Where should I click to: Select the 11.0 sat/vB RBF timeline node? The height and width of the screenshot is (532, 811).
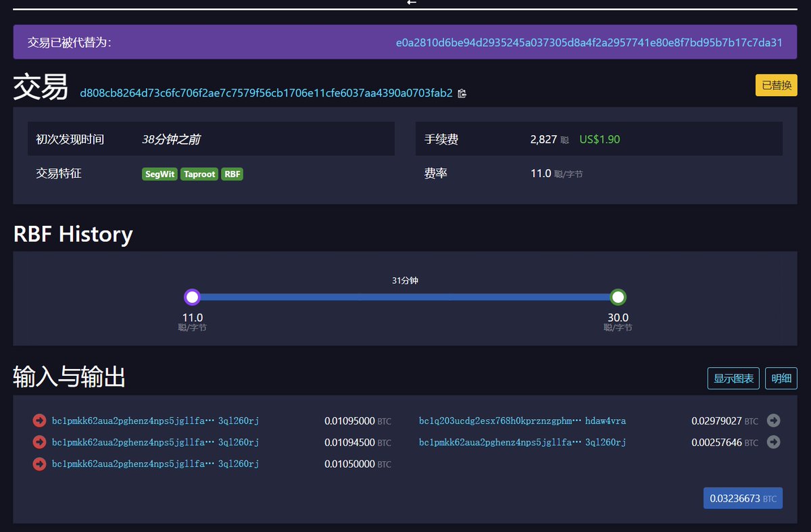pyautogui.click(x=192, y=297)
